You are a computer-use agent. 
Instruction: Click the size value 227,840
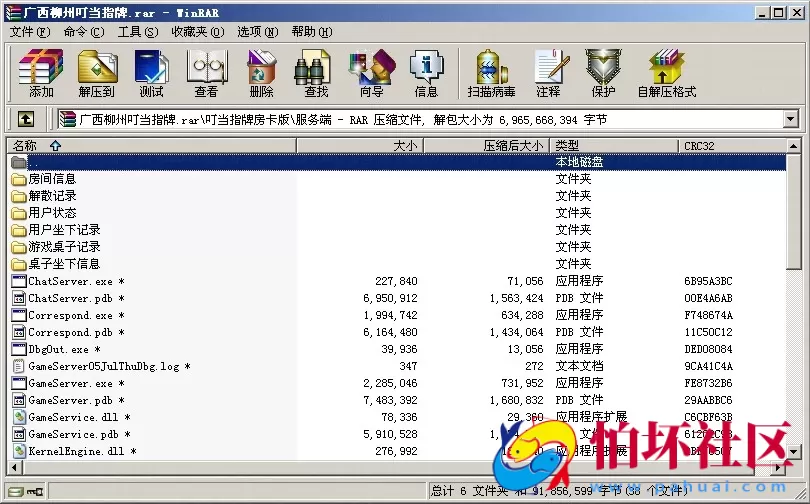point(396,281)
